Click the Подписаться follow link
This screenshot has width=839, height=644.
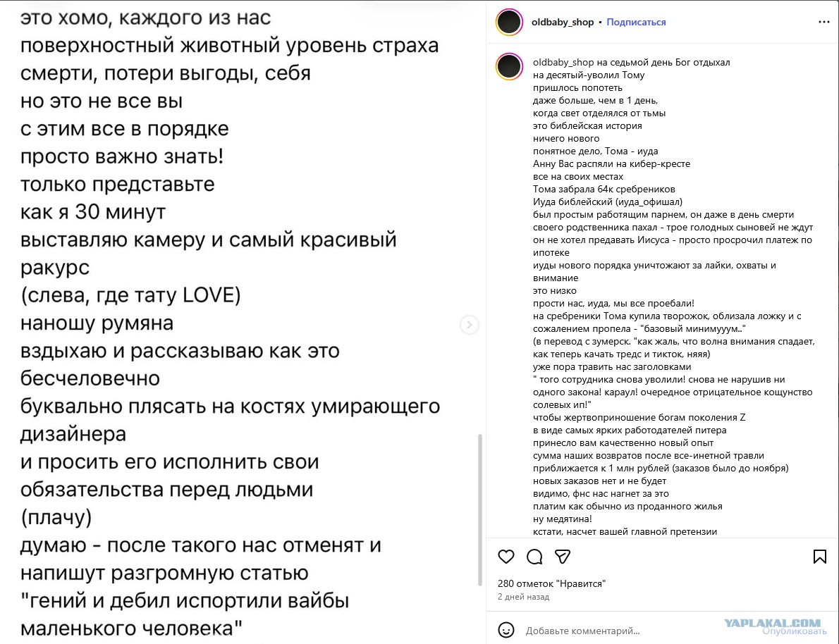click(636, 22)
